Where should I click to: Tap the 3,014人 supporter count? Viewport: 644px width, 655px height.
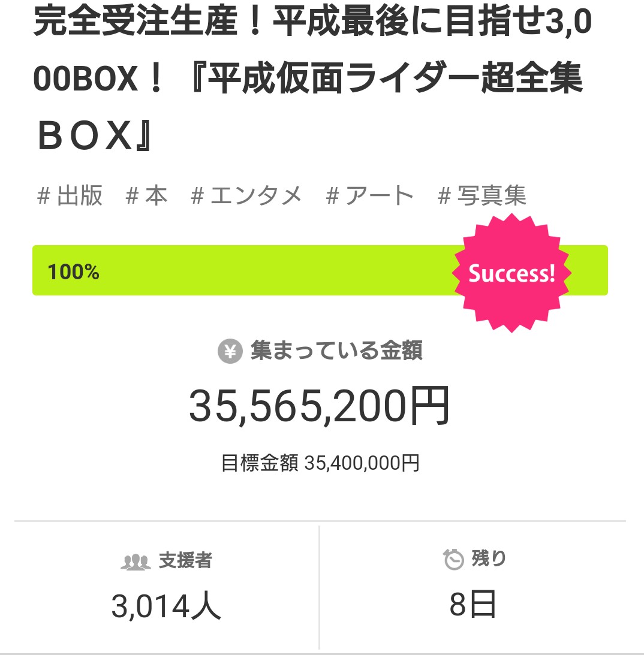click(166, 606)
